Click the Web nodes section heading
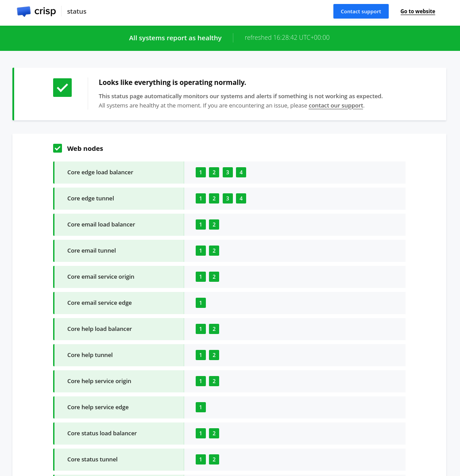 85,149
